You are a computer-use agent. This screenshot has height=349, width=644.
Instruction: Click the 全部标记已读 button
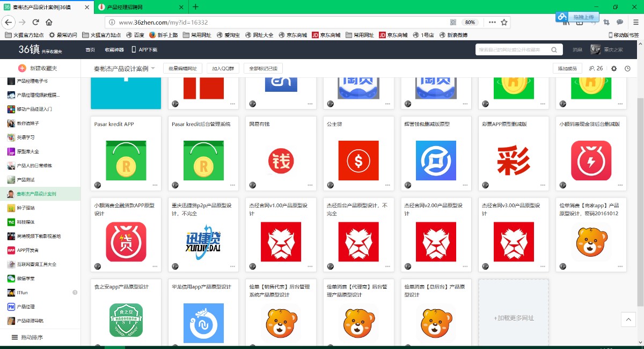(263, 69)
